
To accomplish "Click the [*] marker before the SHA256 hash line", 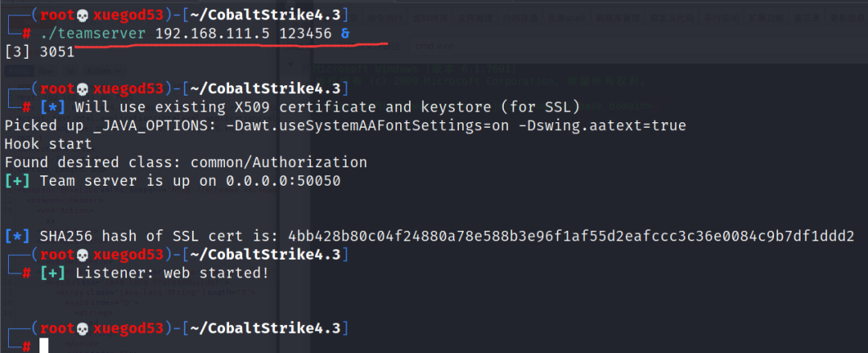I will [x=17, y=236].
